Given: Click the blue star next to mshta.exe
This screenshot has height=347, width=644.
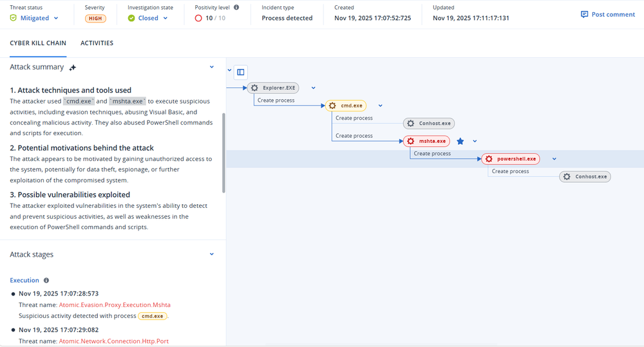Looking at the screenshot, I should coord(460,141).
